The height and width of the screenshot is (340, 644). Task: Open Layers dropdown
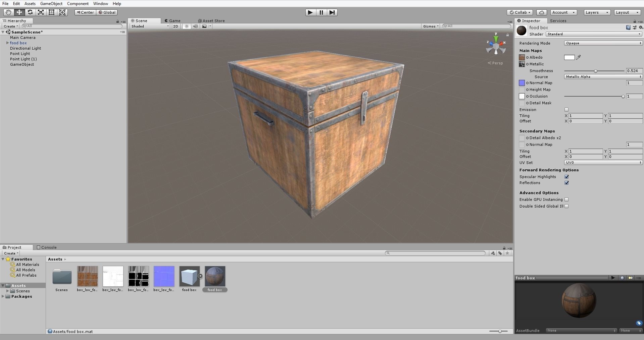click(597, 12)
